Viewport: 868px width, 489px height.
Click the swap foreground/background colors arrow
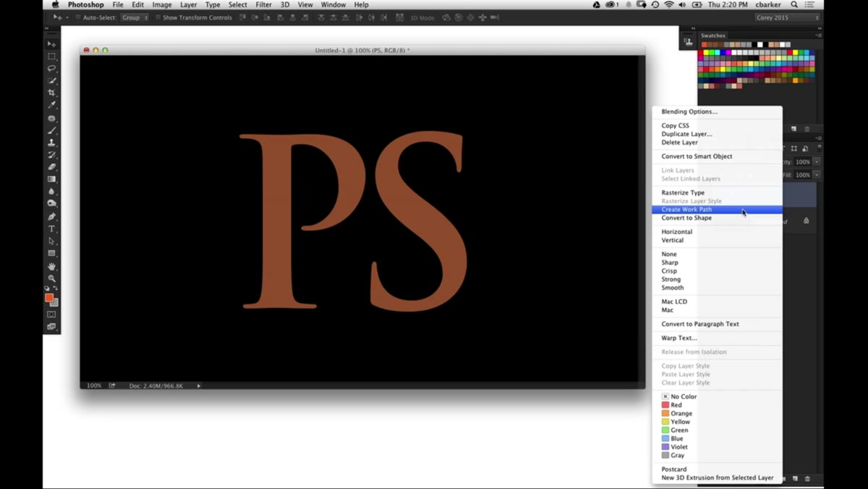pyautogui.click(x=56, y=289)
